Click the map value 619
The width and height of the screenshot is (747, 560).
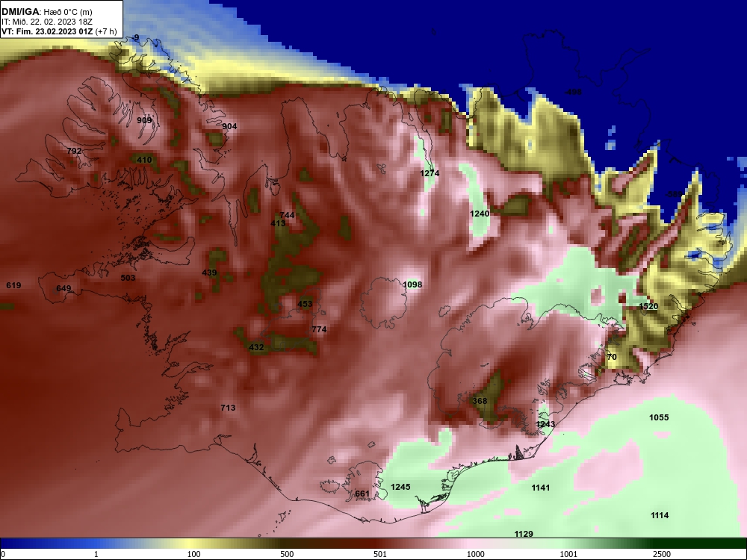click(13, 285)
